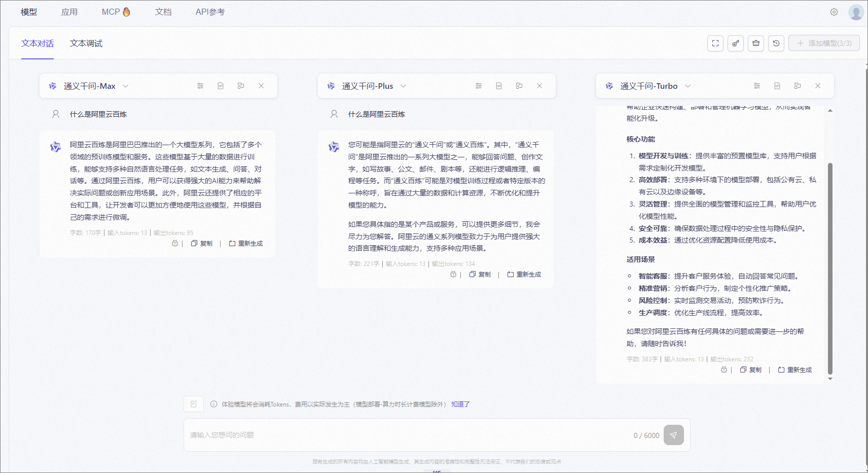Click the 核心功能 heading in Turbo reply

[x=641, y=139]
